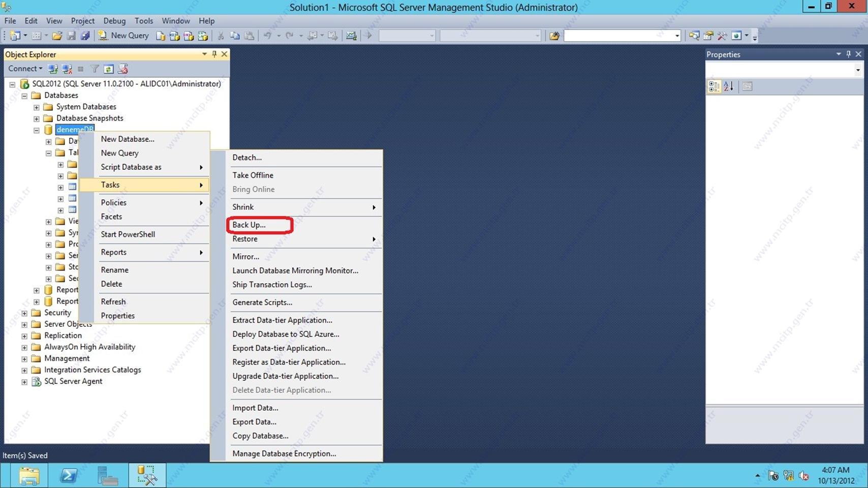Click the XMLA query toolbar icon
The image size is (868, 488).
203,36
